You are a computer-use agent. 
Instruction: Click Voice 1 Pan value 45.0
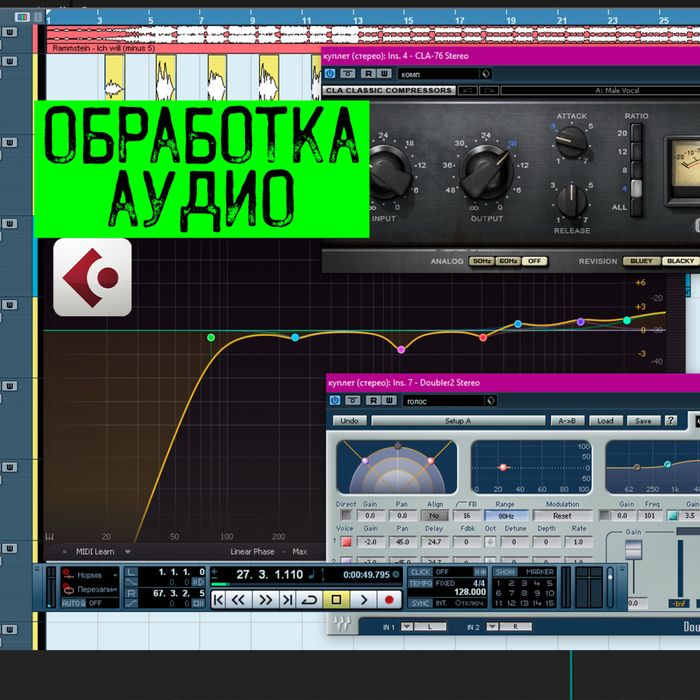(x=402, y=542)
